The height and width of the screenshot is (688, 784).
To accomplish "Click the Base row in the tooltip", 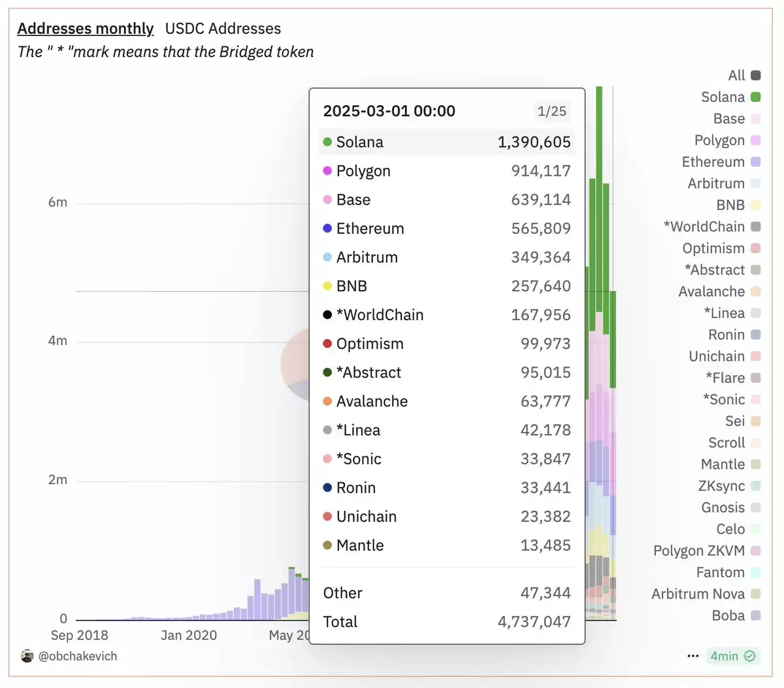I will (447, 199).
